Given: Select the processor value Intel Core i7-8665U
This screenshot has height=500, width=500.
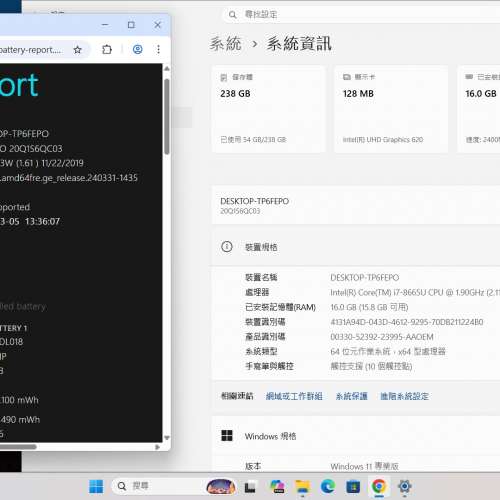Looking at the screenshot, I should (415, 293).
